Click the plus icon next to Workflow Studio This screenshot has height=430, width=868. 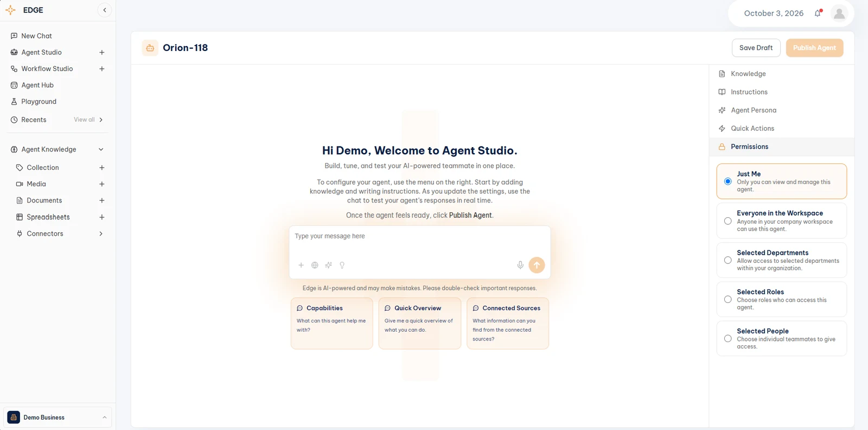[x=102, y=69]
